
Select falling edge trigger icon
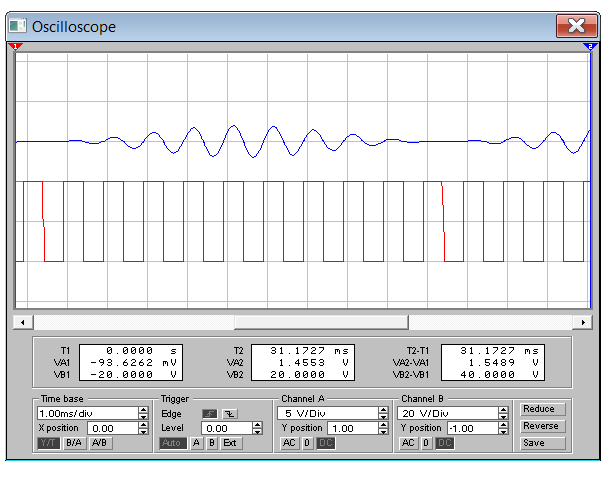coord(230,414)
